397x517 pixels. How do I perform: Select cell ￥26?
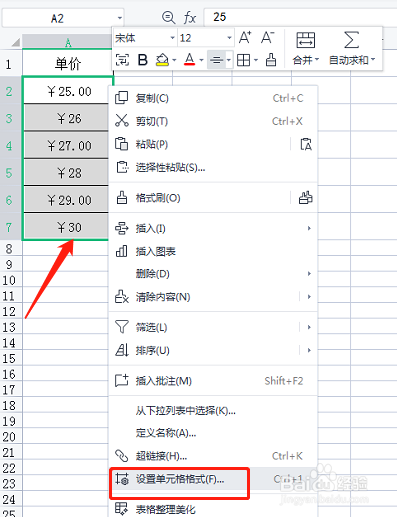coord(66,118)
